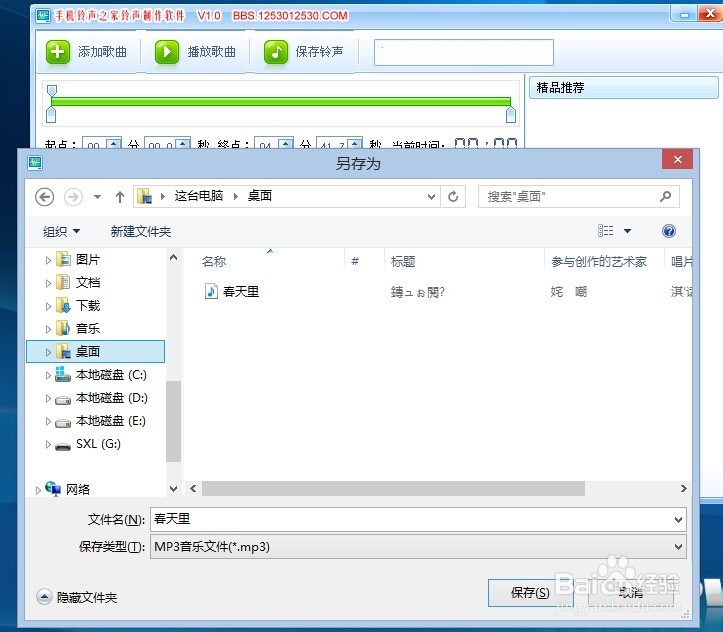Open the 组织 menu
This screenshot has width=723, height=632.
61,231
